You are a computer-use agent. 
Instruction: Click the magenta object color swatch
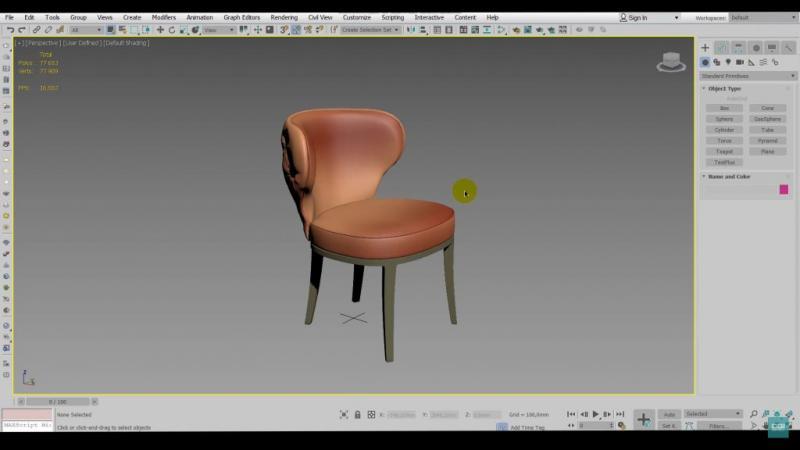click(x=784, y=189)
